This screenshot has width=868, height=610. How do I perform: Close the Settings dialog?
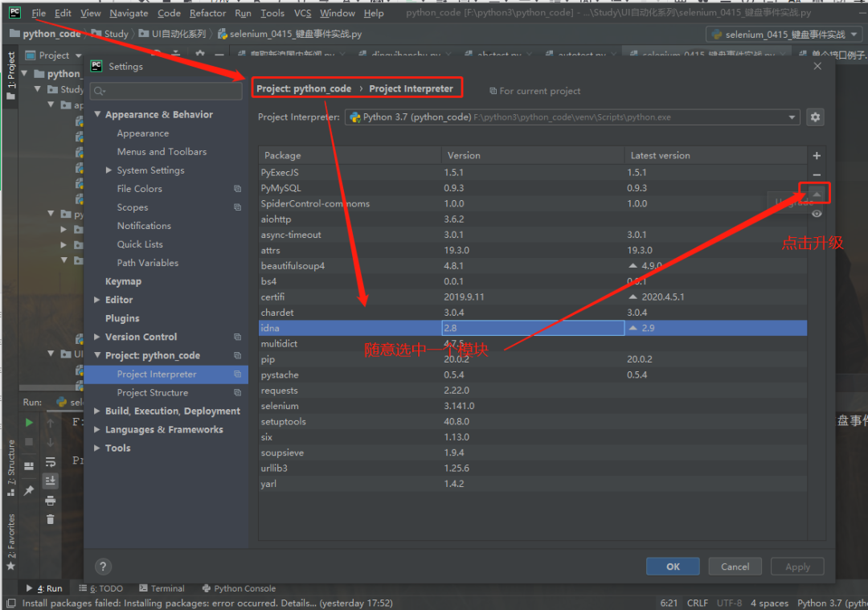pos(817,66)
